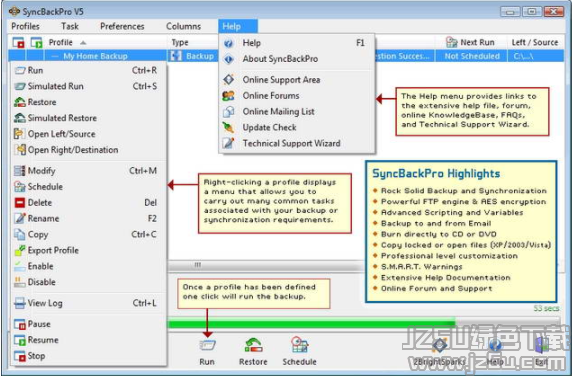Click the Online Forums people icon
The image size is (572, 376).
point(229,96)
